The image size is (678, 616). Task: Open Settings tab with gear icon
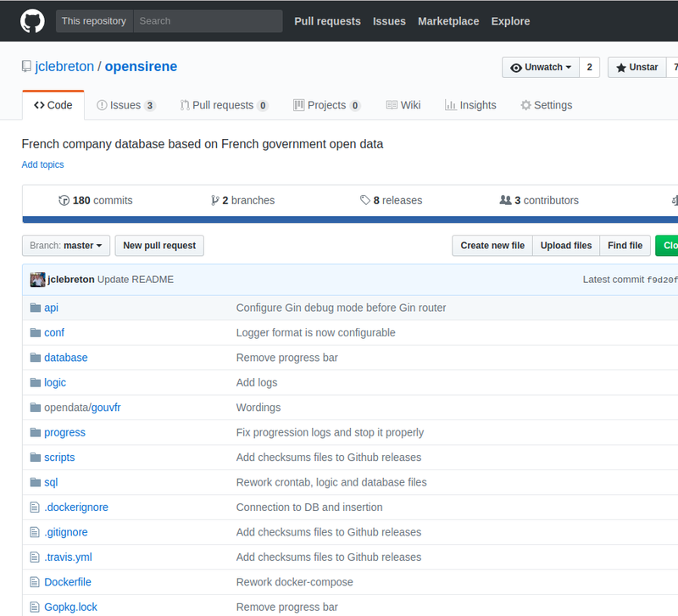546,105
